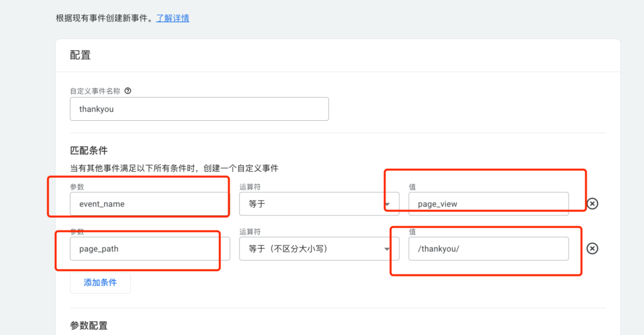
Task: Remove the event_name condition with its X icon
Action: [592, 203]
